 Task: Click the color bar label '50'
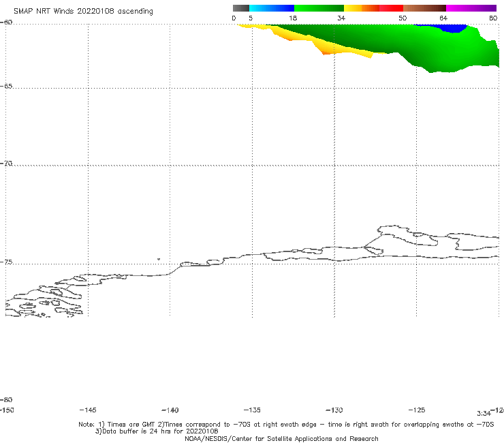tap(403, 18)
